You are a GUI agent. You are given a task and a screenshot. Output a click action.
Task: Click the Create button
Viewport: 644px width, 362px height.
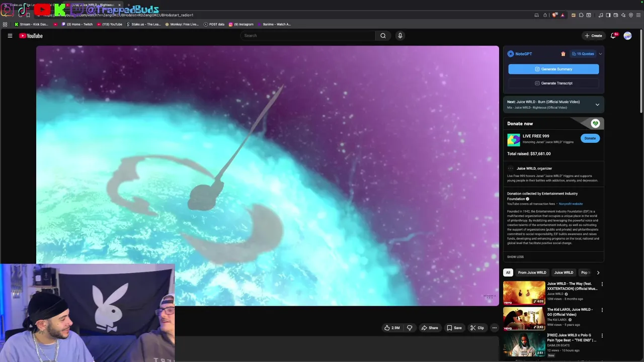point(593,36)
